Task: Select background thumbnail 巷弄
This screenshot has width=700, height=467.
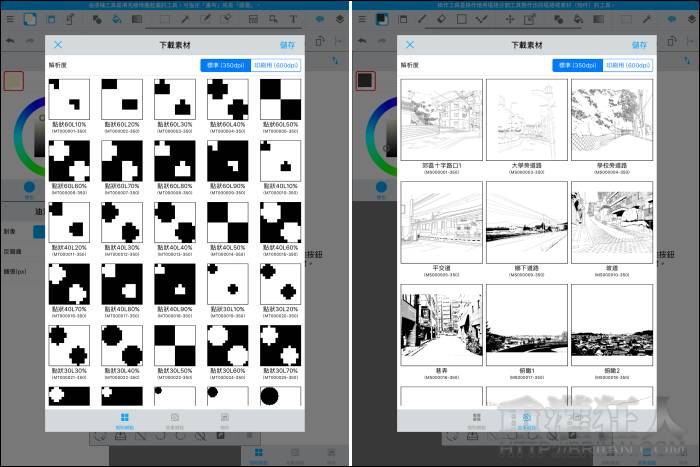Action: (442, 325)
